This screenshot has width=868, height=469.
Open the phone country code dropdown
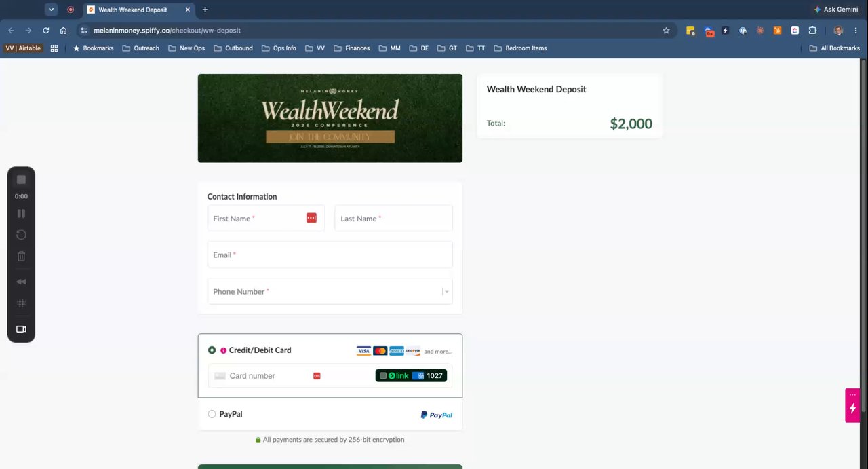click(x=446, y=292)
